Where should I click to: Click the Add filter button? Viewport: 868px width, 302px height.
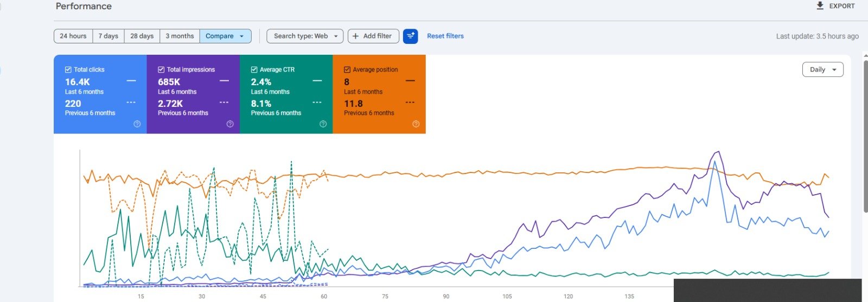(x=373, y=36)
